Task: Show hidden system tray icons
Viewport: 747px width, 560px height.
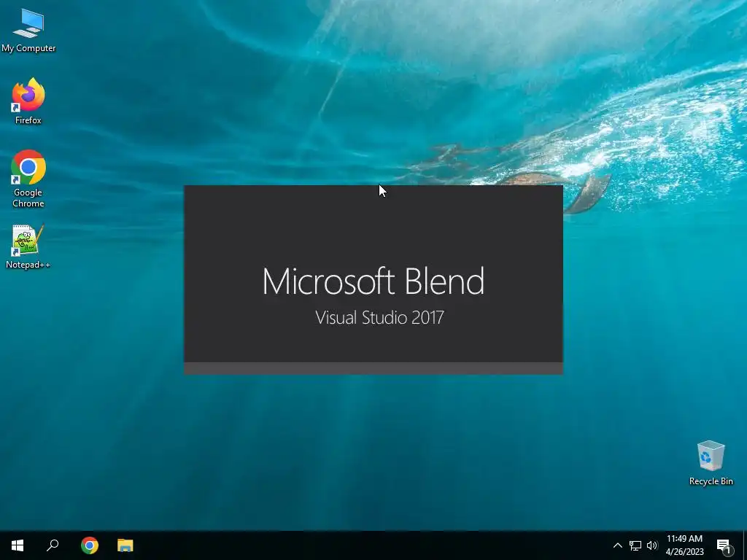Action: (x=617, y=545)
